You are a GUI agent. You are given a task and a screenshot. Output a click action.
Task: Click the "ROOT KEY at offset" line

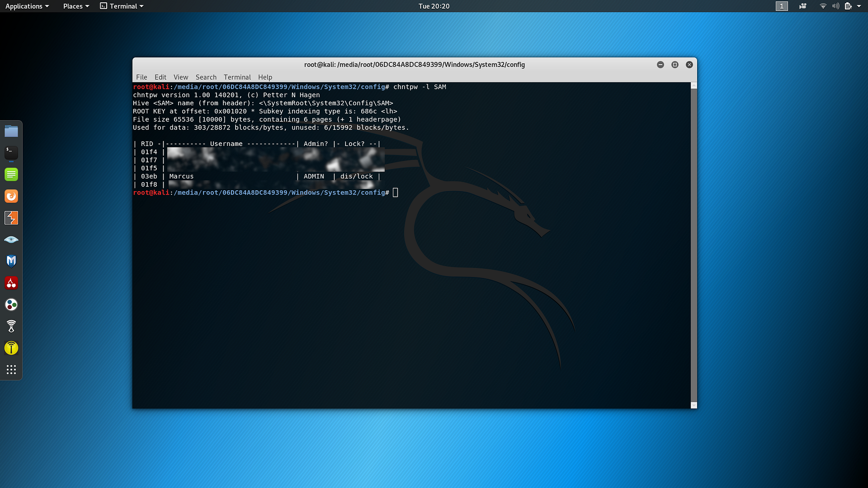(x=265, y=111)
